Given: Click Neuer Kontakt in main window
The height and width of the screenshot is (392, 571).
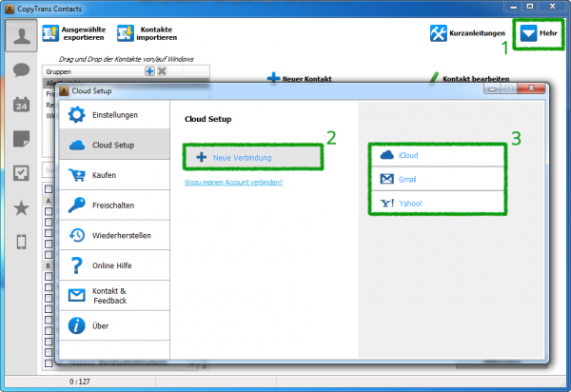Looking at the screenshot, I should click(300, 78).
